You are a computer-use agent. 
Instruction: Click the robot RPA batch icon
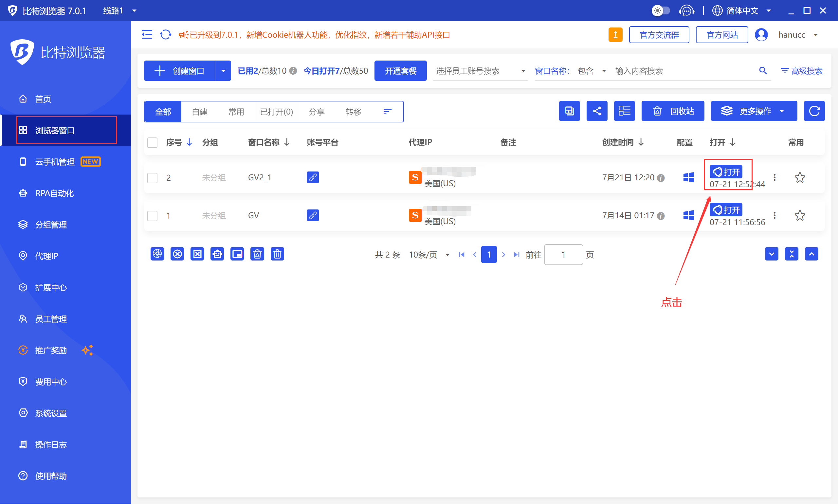click(x=217, y=254)
